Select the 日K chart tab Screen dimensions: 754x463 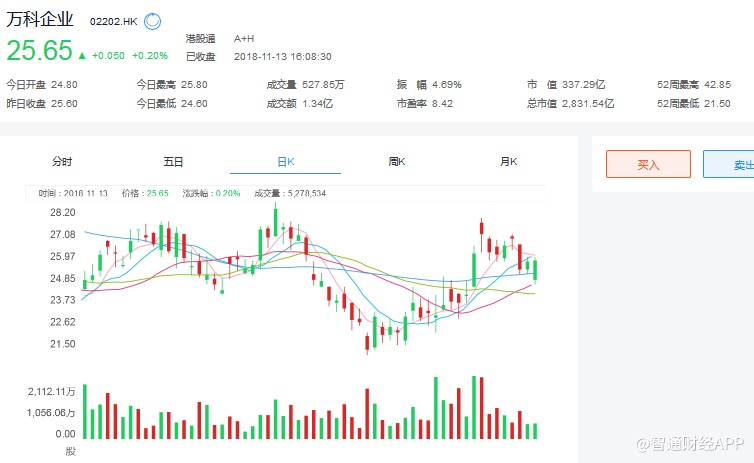click(x=285, y=161)
